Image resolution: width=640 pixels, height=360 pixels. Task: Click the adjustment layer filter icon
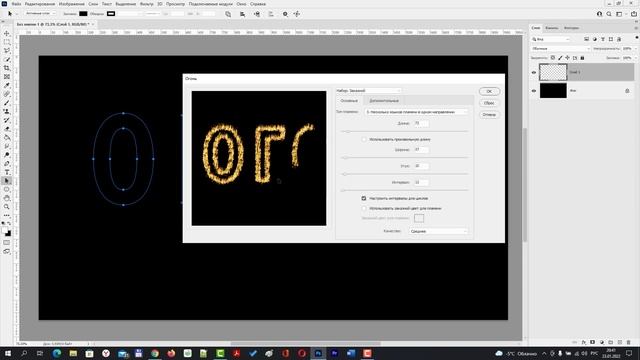[x=595, y=39]
